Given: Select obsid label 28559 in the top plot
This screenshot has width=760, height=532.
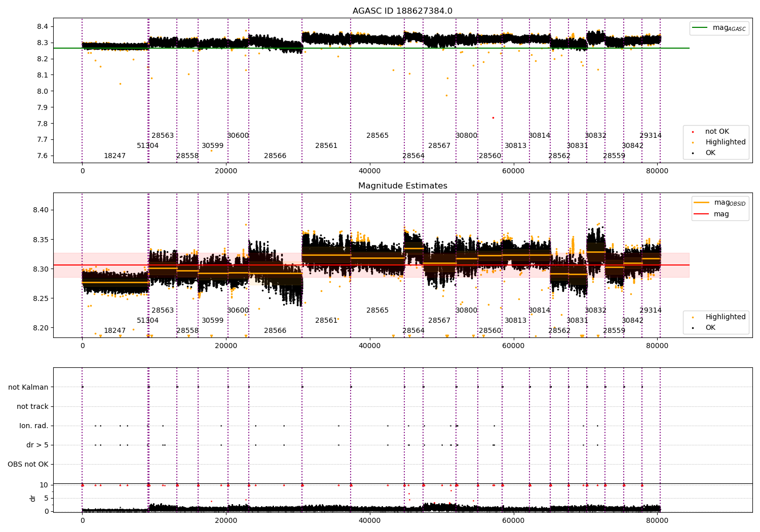Looking at the screenshot, I should [614, 156].
